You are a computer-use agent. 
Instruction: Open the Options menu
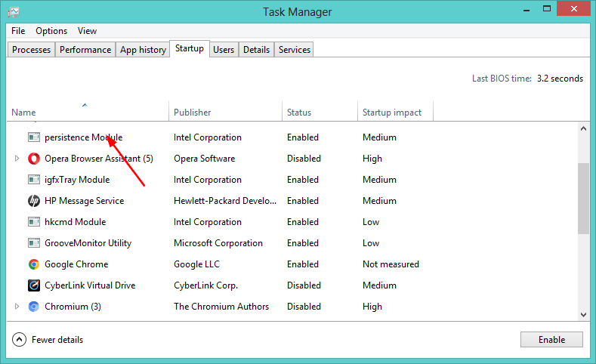(51, 31)
